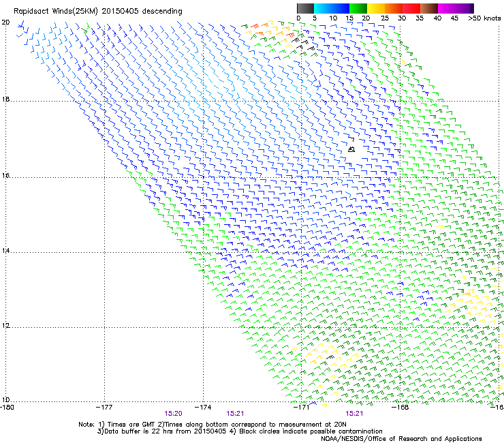The width and height of the screenshot is (504, 443).
Task: Click the NOAA/NESDIS Office of Research credit
Action: click(x=401, y=439)
